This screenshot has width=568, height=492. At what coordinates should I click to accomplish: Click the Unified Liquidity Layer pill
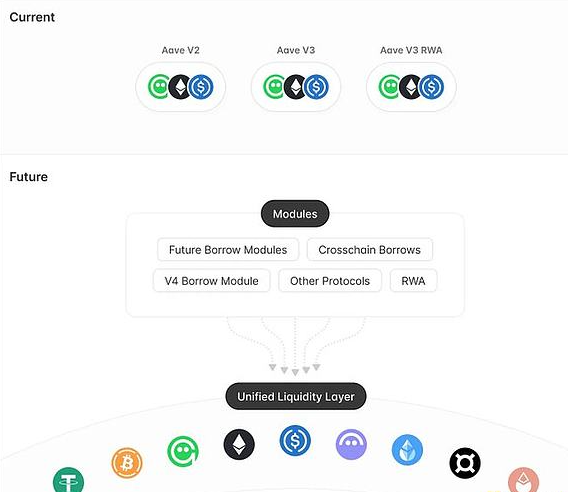296,396
